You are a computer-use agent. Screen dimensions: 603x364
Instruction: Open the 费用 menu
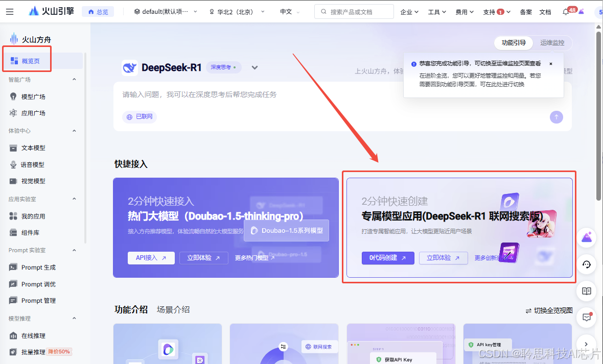tap(465, 12)
